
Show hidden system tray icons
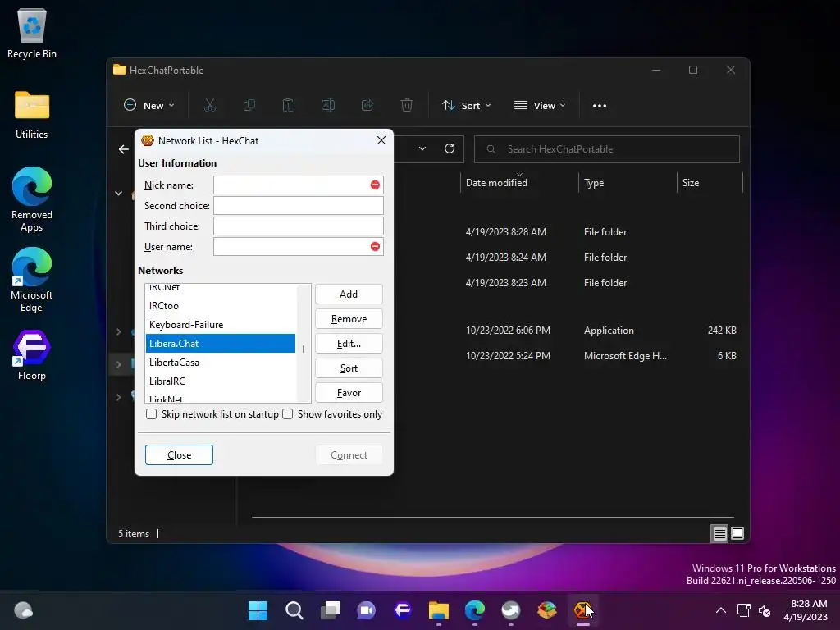(x=721, y=610)
